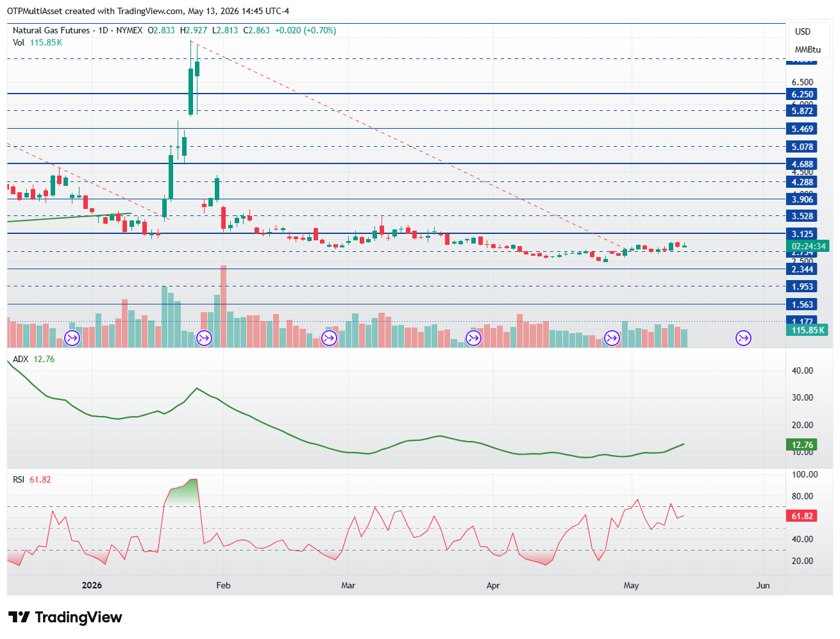Select the 6.250 price level label

tap(802, 94)
